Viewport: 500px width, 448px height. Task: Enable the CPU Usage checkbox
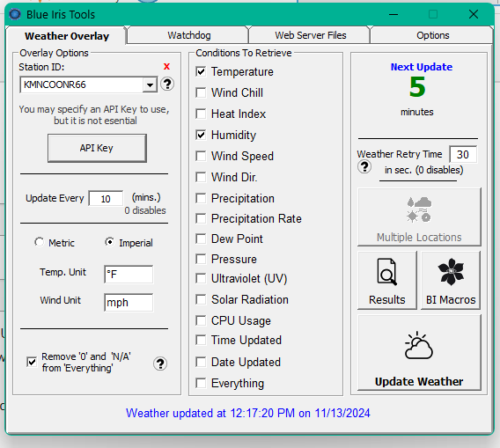(201, 320)
